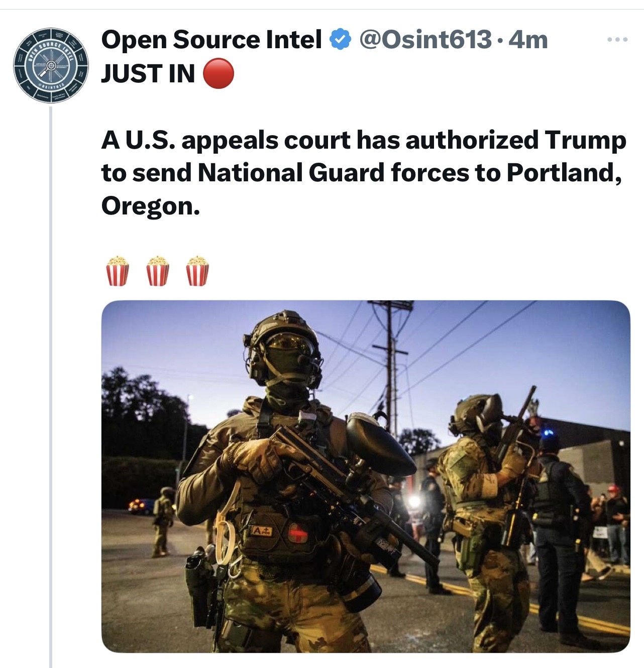Viewport: 644px width, 668px height.
Task: Click the word Oregon. in the tweet
Action: 151,206
